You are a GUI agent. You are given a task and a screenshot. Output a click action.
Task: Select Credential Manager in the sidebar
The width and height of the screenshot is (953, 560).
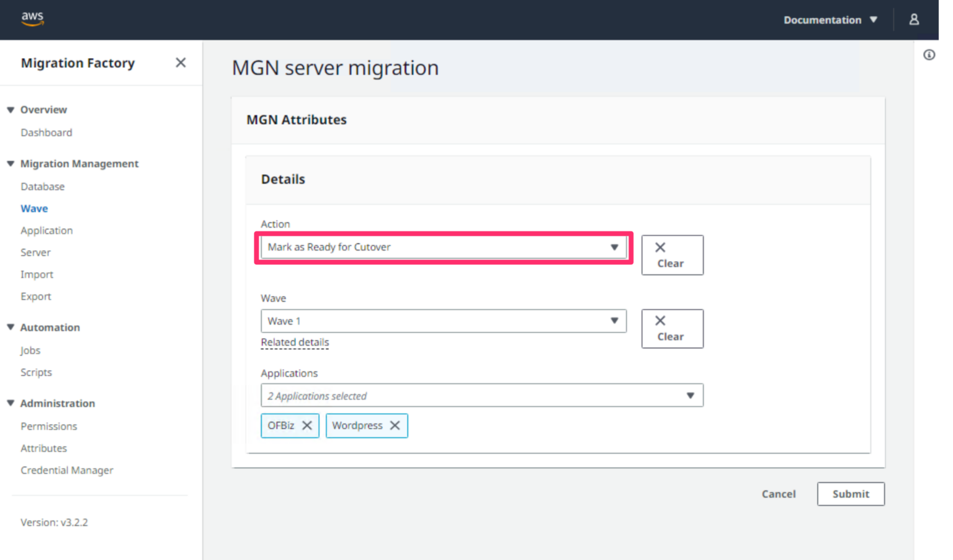[66, 470]
